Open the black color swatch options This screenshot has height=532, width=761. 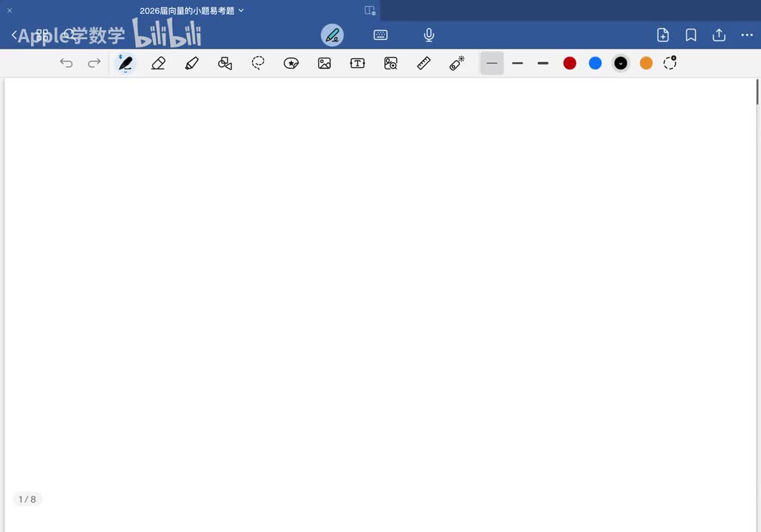pos(621,63)
